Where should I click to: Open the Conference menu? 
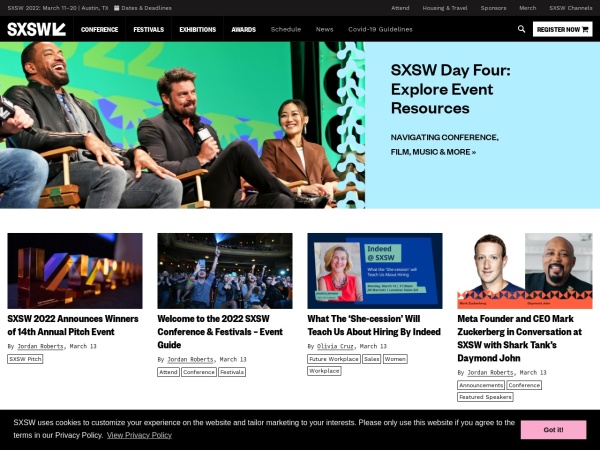pyautogui.click(x=99, y=29)
